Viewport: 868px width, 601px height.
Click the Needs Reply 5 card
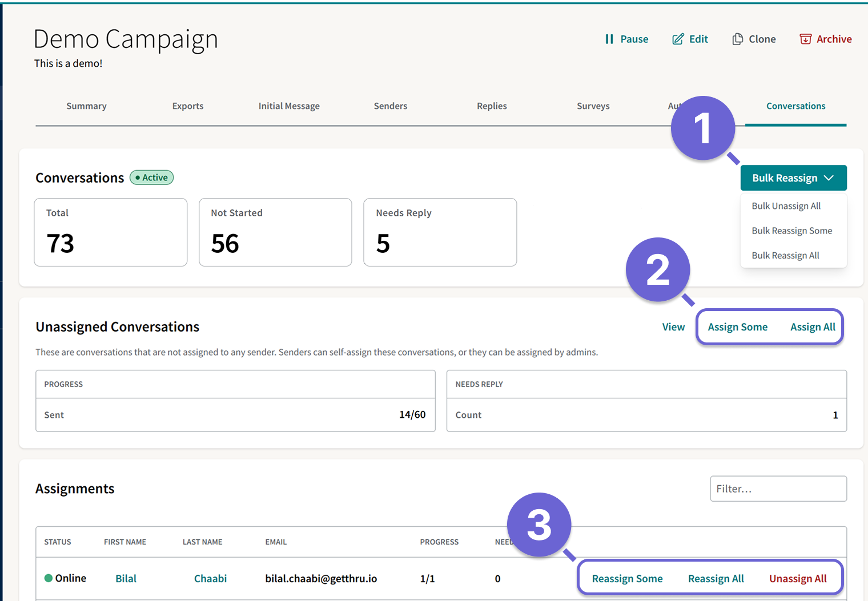pos(440,232)
